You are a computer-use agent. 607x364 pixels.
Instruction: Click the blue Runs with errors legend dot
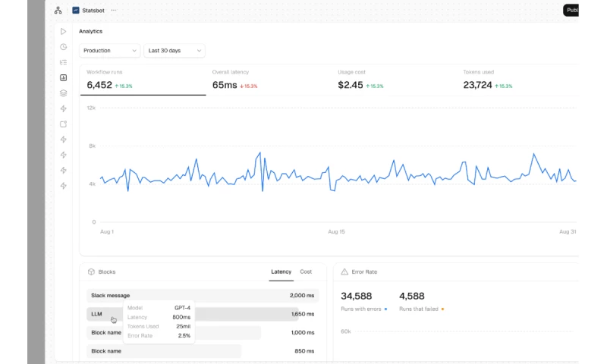click(385, 309)
